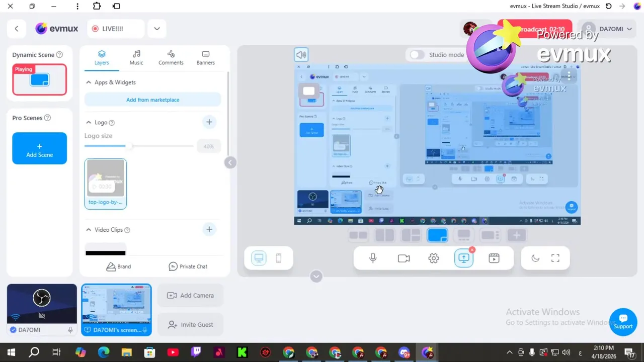Click the red Broadcast timer button
This screenshot has height=362, width=644.
tap(534, 29)
